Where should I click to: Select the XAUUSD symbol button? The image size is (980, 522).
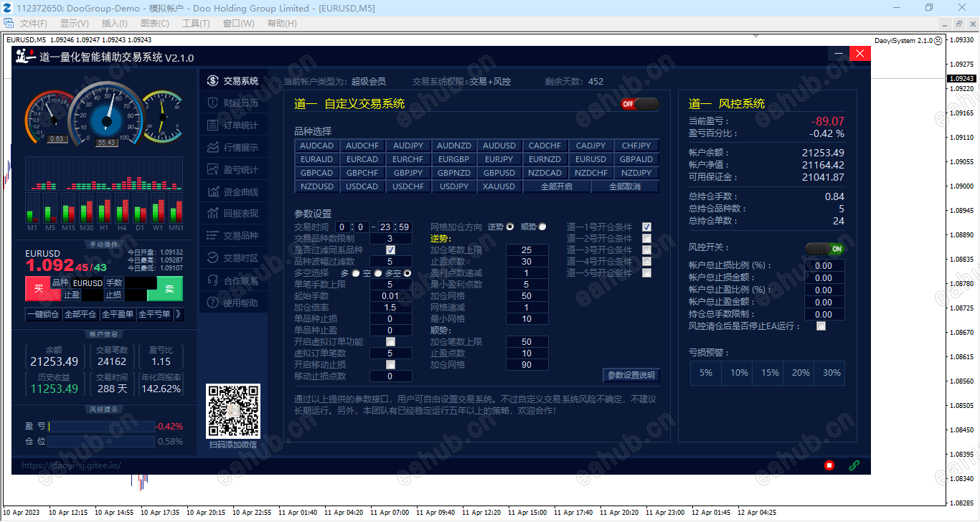(x=499, y=186)
